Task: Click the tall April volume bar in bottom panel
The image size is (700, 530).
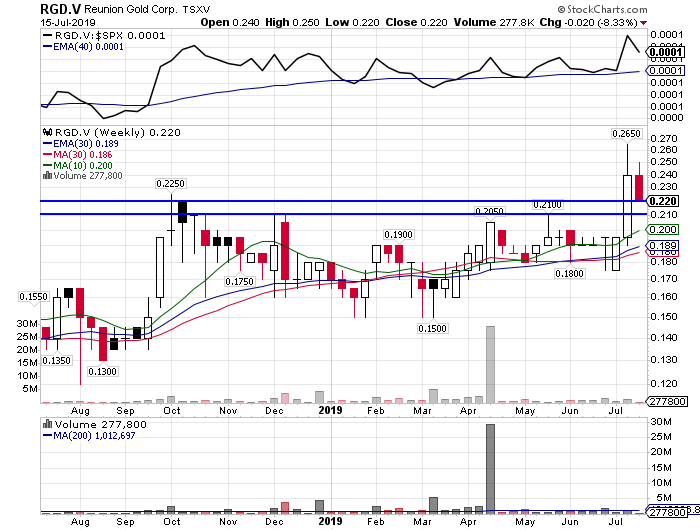Action: pos(490,467)
